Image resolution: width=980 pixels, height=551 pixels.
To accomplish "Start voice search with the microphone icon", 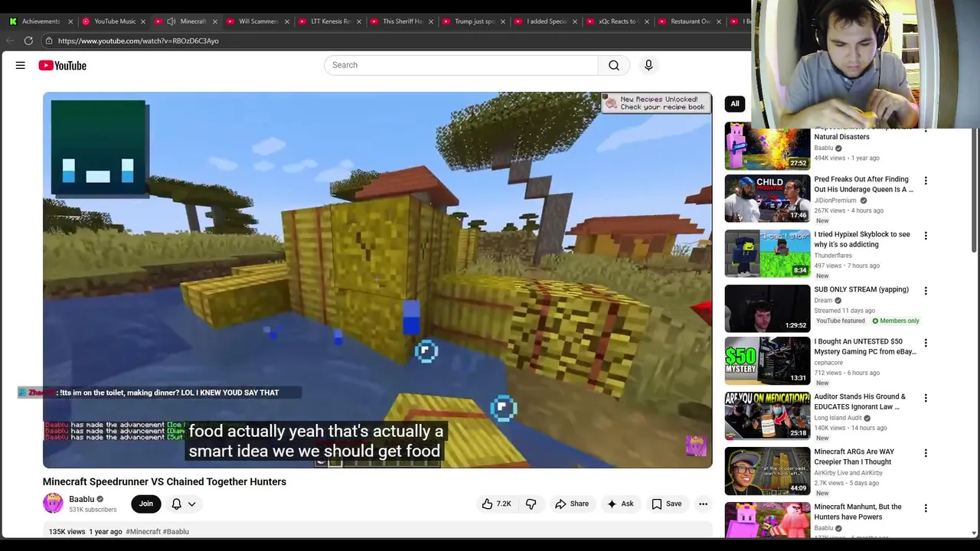I will [x=648, y=65].
